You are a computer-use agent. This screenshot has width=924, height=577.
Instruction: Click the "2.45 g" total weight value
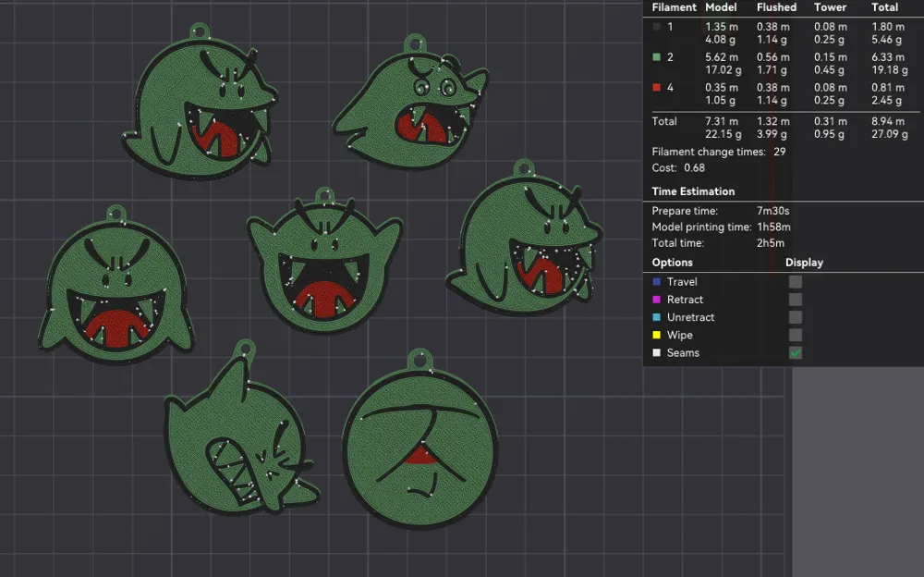click(x=887, y=100)
